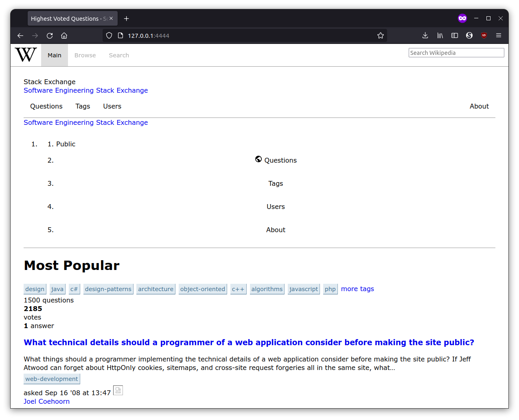Open the library bookshelf icon
Image resolution: width=519 pixels, height=420 pixels.
440,36
